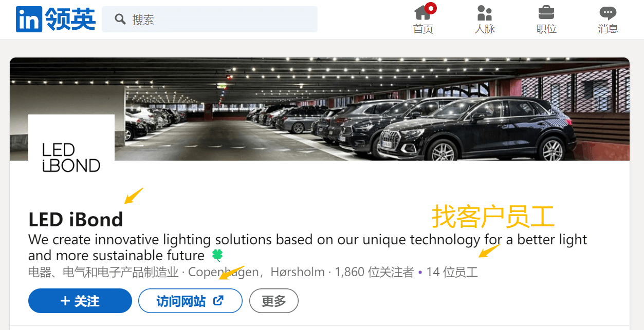Expand the 更多 more menu

[274, 301]
